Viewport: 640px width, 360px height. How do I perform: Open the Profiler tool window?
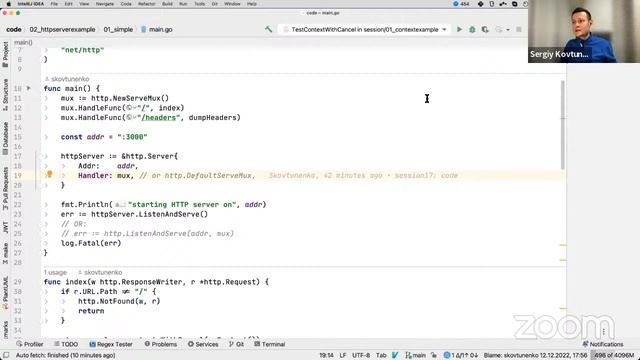(29, 344)
